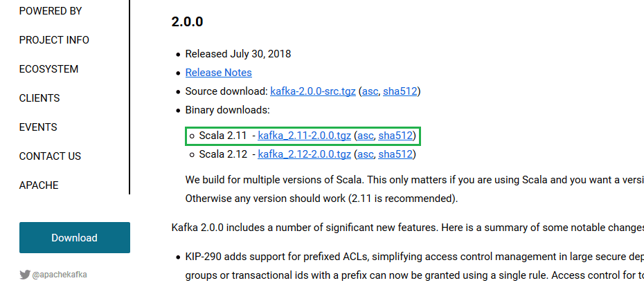Open the APACHE sidebar entry
Image resolution: width=644 pixels, height=285 pixels.
39,185
